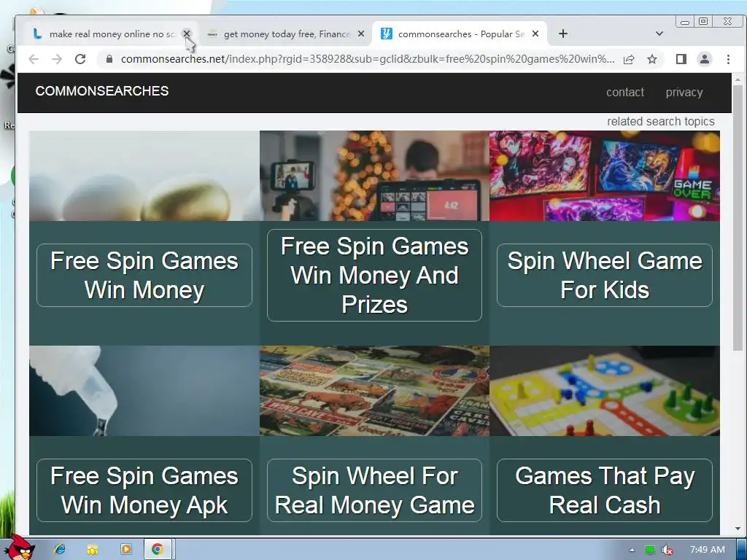Open the media player taskbar icon
747x560 pixels.
pyautogui.click(x=125, y=549)
